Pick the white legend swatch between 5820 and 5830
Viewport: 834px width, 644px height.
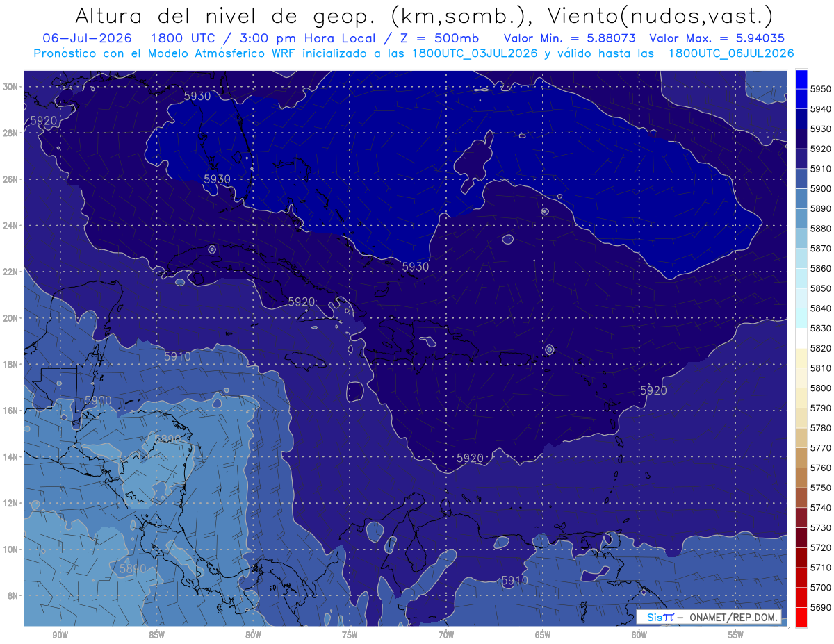tap(802, 338)
